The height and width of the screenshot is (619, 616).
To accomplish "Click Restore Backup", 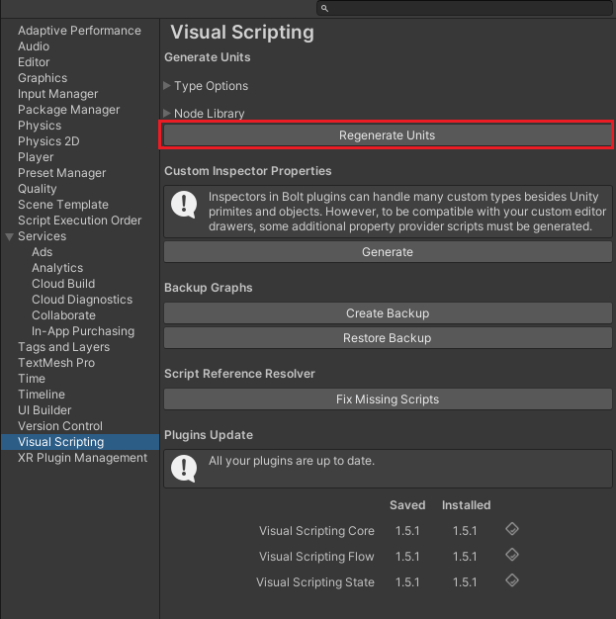I will click(387, 338).
